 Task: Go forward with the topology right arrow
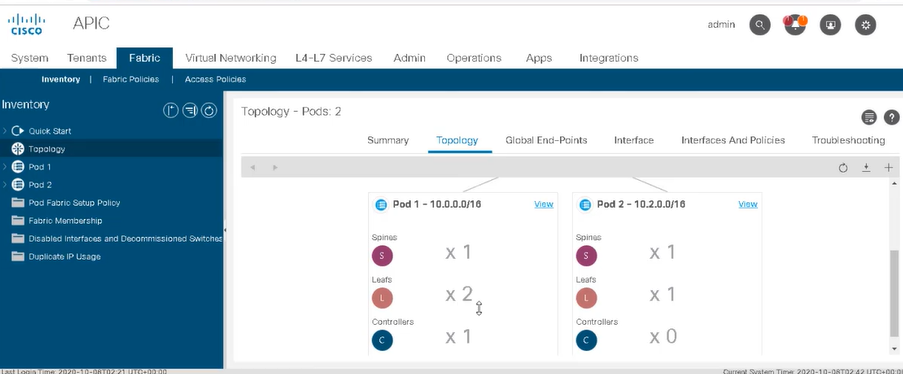(275, 167)
